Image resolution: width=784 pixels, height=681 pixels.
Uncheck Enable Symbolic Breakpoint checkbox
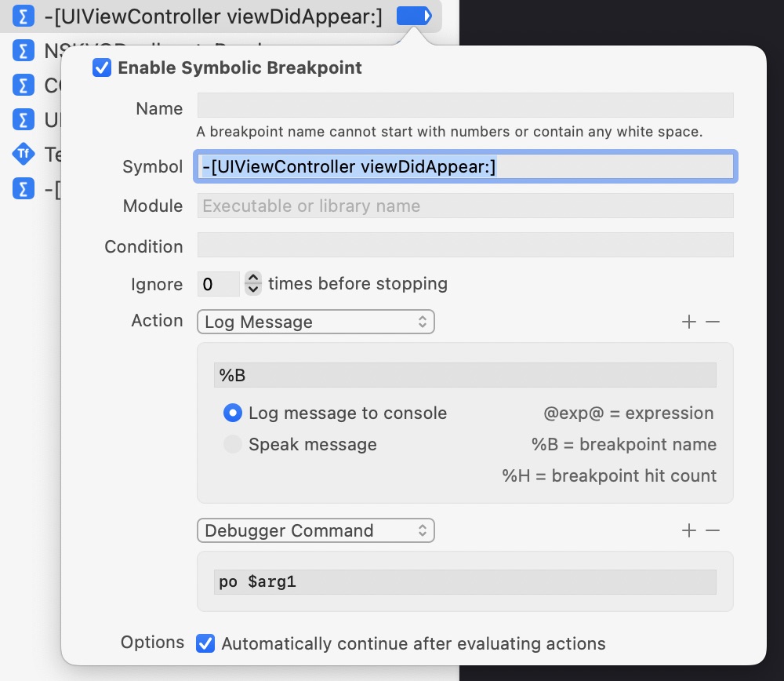(102, 67)
